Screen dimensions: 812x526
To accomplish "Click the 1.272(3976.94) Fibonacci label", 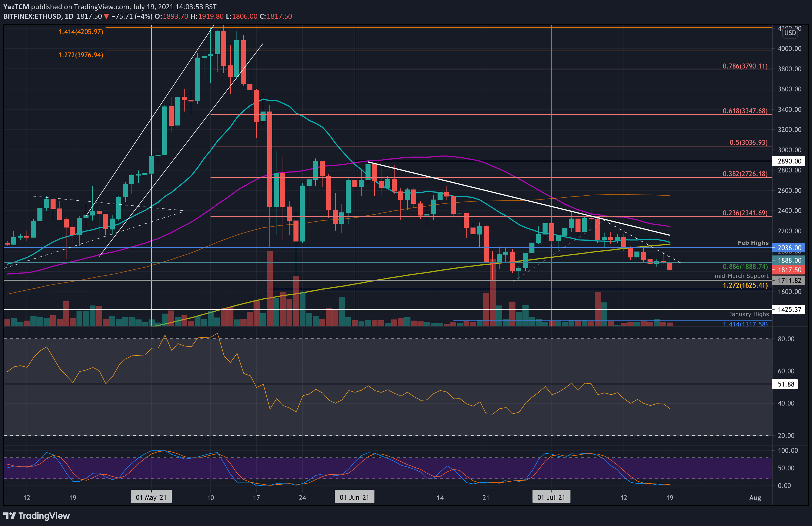I will [81, 55].
